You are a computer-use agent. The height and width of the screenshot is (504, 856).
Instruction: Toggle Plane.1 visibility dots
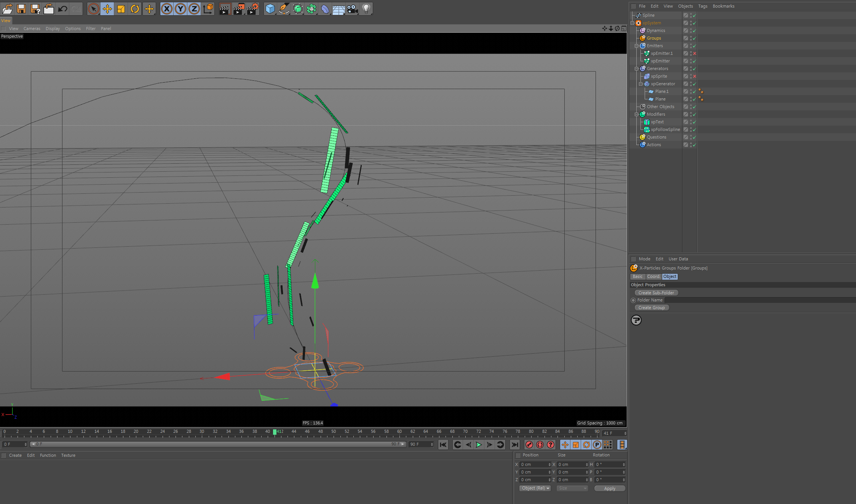[691, 91]
